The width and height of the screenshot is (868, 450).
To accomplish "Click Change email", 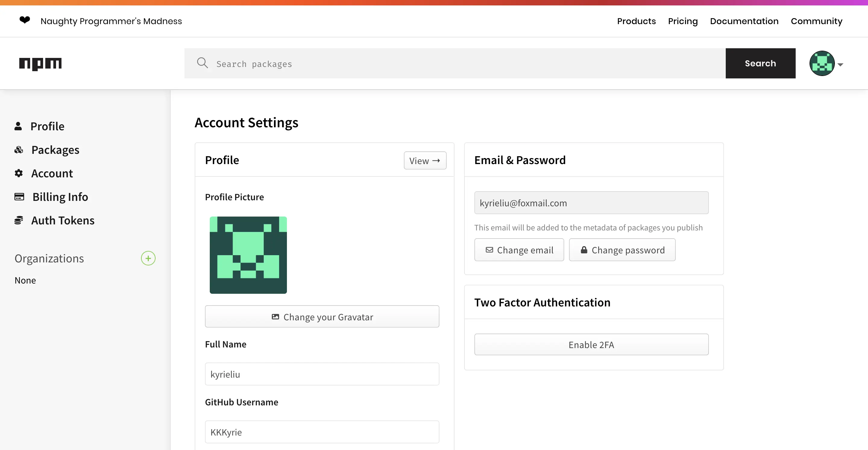I will [519, 250].
